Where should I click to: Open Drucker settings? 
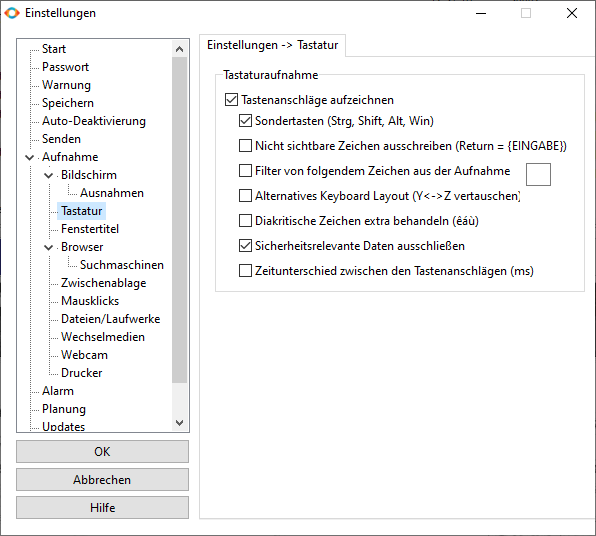(81, 373)
